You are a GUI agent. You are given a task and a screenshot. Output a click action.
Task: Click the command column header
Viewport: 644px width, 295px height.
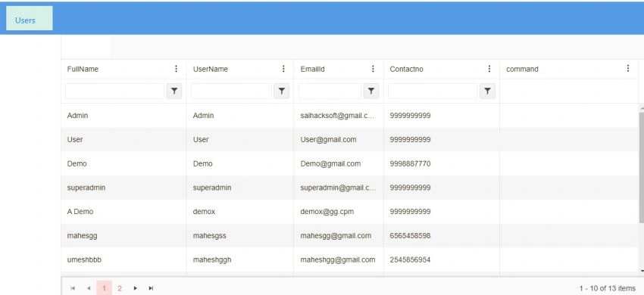coord(522,69)
